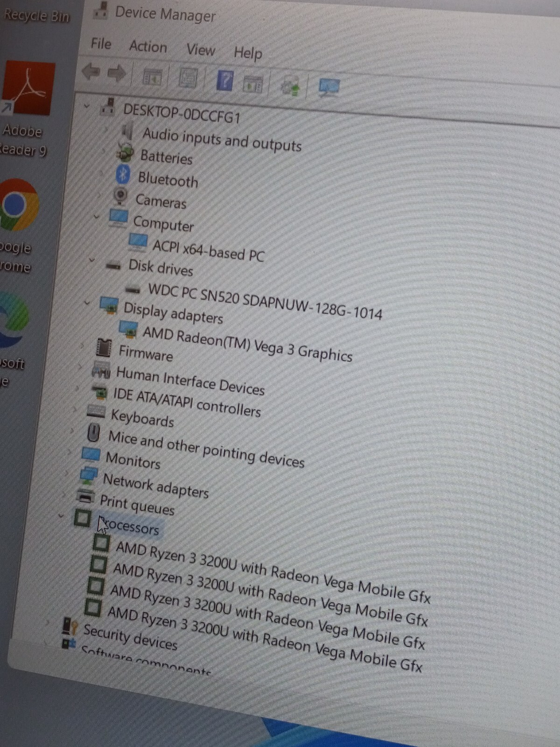The width and height of the screenshot is (560, 747).
Task: Toggle the Show/Hide Action Pane toolbar icon
Action: point(253,85)
